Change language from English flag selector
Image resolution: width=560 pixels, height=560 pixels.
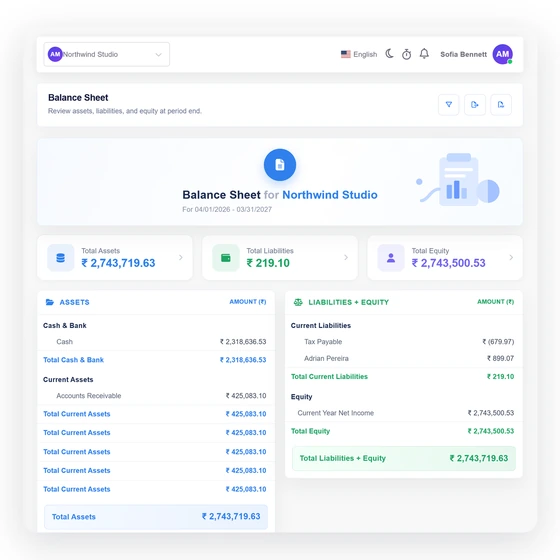pos(359,54)
